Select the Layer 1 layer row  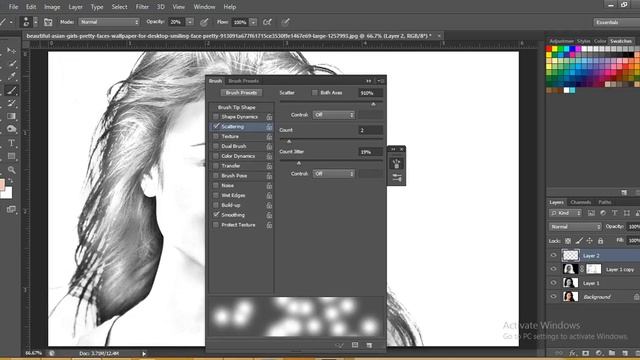click(594, 283)
